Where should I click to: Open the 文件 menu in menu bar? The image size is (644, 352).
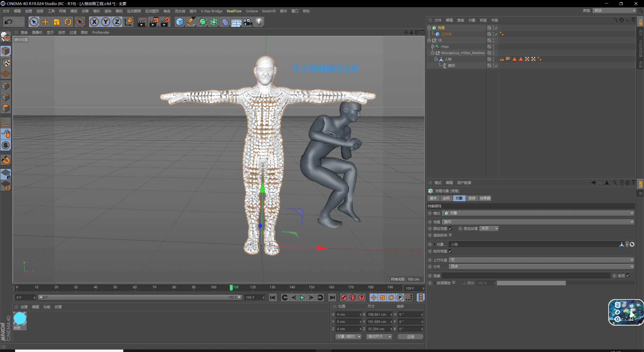[x=6, y=11]
